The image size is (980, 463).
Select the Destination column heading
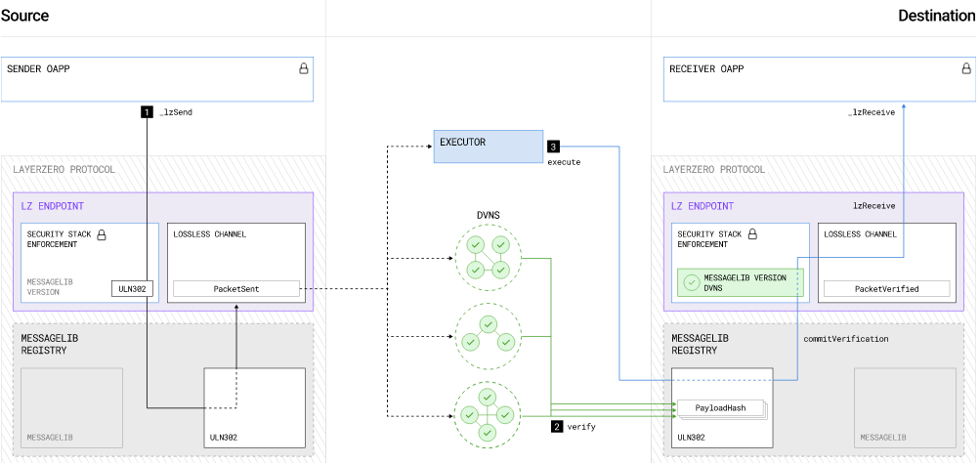[x=936, y=17]
